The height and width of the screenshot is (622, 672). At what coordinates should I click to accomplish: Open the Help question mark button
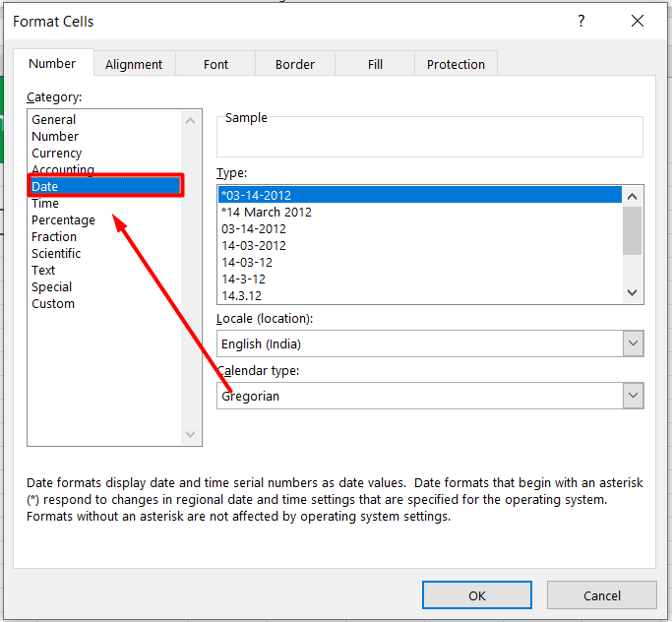point(580,21)
